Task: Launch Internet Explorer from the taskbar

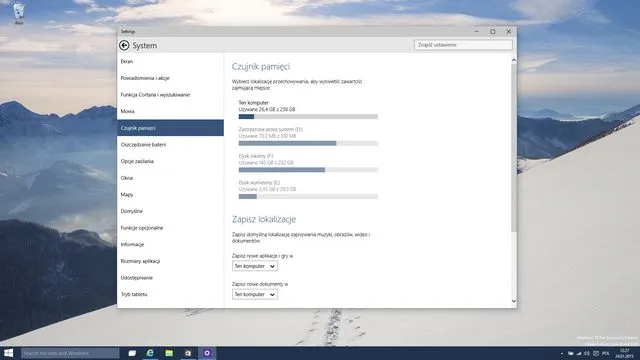Action: [150, 353]
